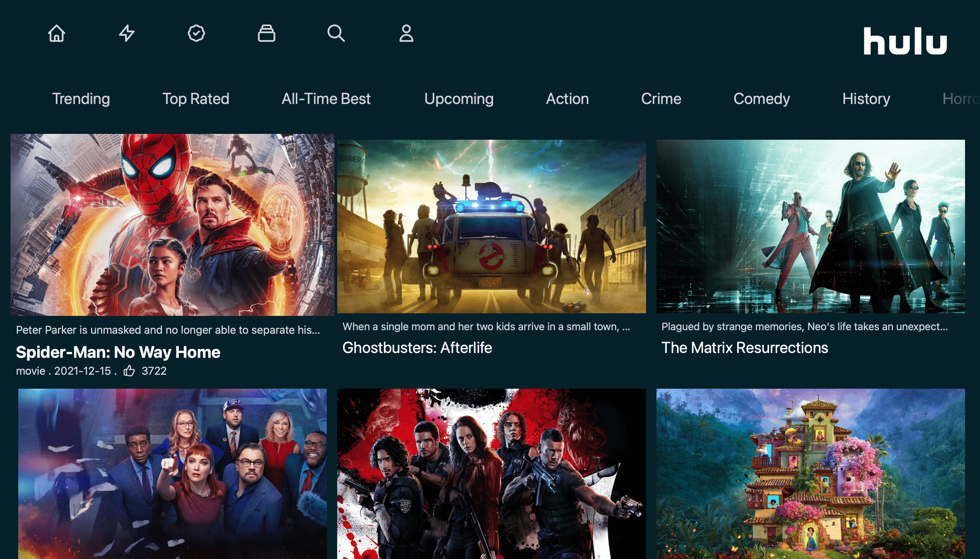Open the Home icon in header
This screenshot has height=559, width=980.
[x=57, y=33]
